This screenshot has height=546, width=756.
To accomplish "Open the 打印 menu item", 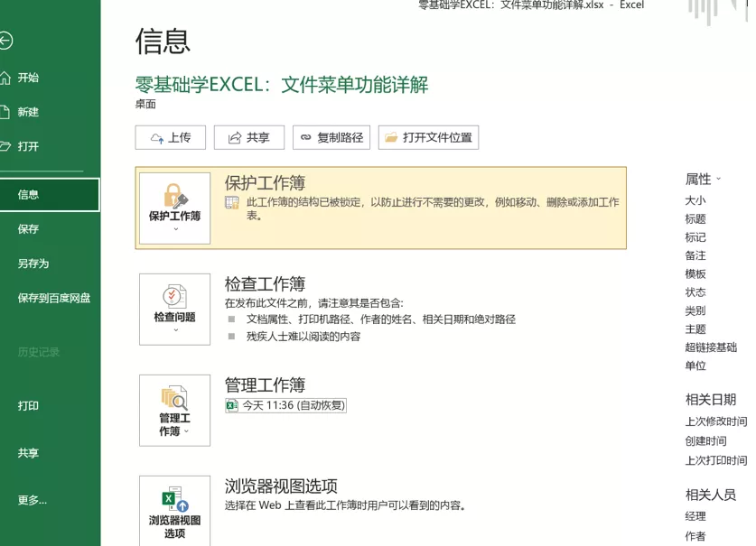I will pos(28,406).
